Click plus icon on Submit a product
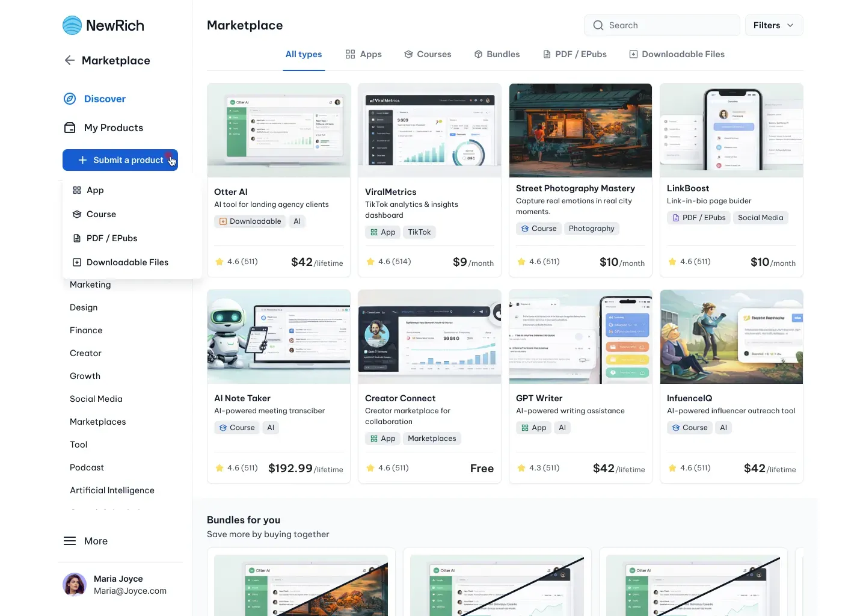The image size is (866, 616). (x=82, y=160)
